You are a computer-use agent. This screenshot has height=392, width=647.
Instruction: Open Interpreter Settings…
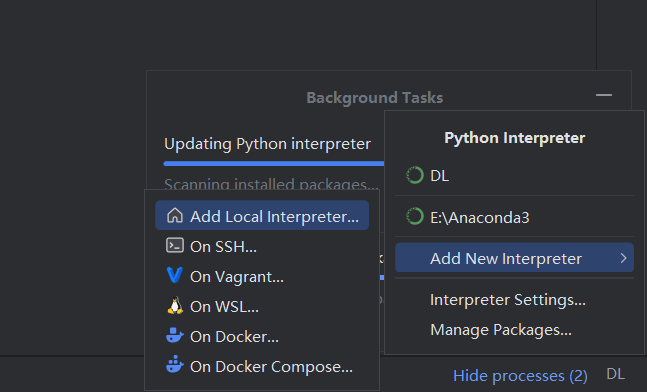coord(508,300)
